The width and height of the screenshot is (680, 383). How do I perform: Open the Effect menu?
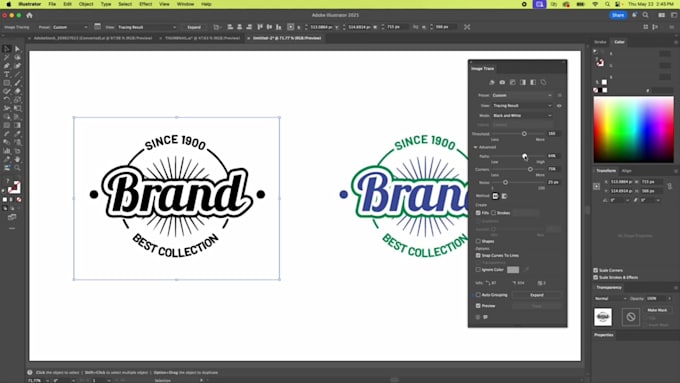(x=145, y=4)
